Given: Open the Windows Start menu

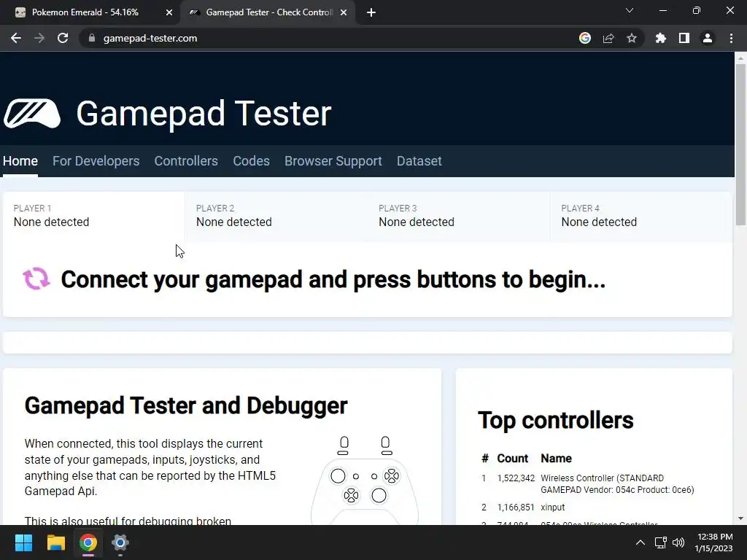Looking at the screenshot, I should tap(23, 542).
